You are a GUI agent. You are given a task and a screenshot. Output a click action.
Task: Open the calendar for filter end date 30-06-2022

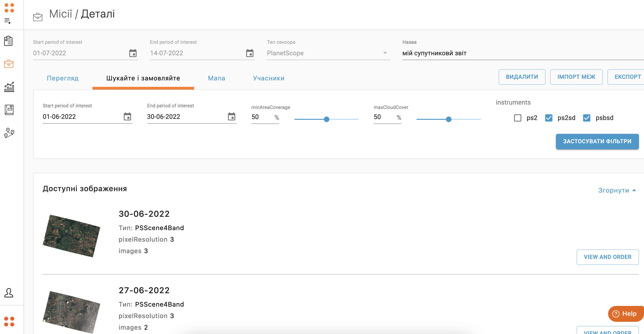[x=232, y=117]
